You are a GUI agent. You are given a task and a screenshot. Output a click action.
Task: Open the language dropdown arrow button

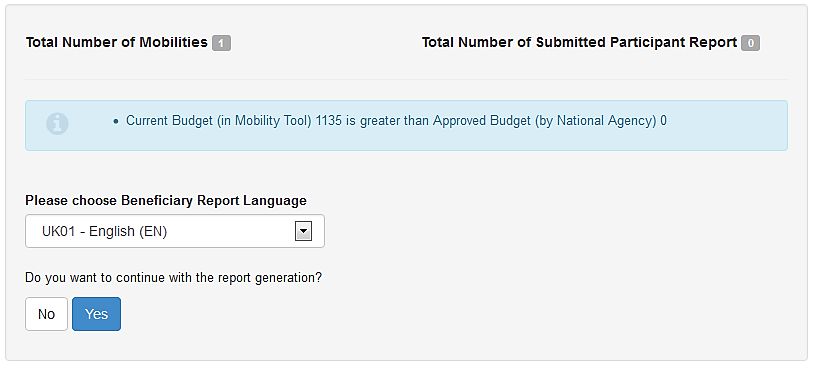coord(303,231)
